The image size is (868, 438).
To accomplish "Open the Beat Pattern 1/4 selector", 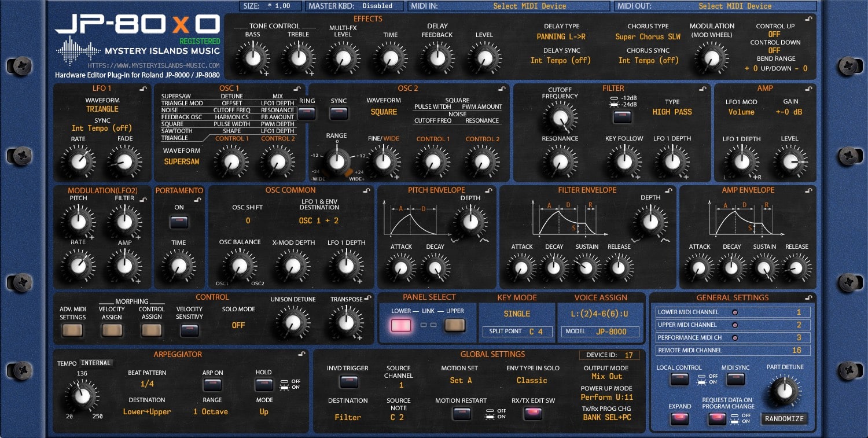I will (x=147, y=384).
